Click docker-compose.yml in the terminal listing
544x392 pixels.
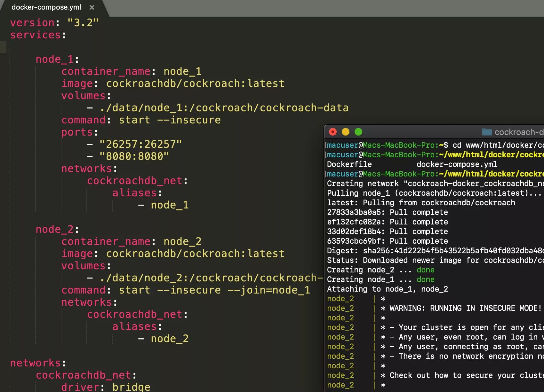click(457, 164)
